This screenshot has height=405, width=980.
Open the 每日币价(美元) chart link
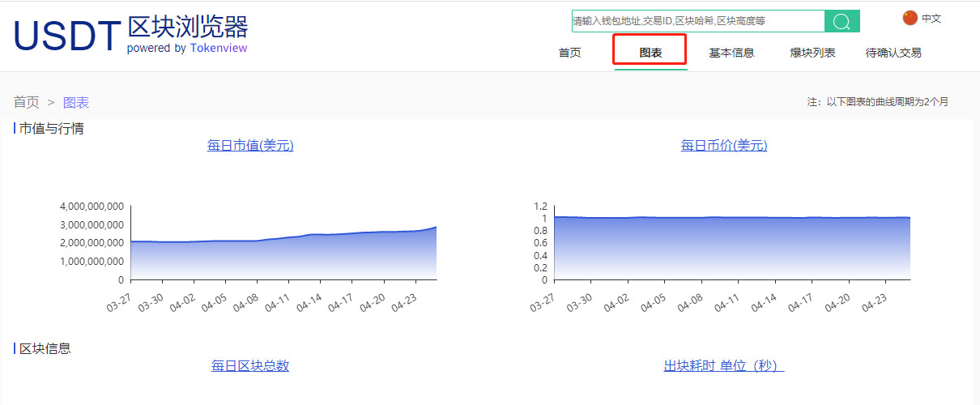click(724, 146)
